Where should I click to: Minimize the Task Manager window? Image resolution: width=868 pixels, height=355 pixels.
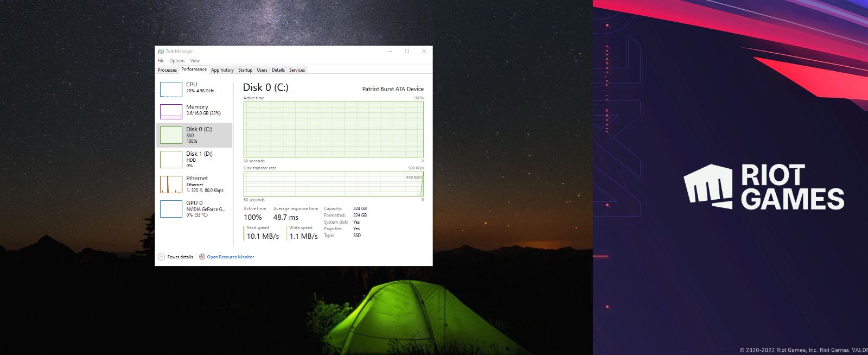pyautogui.click(x=390, y=51)
